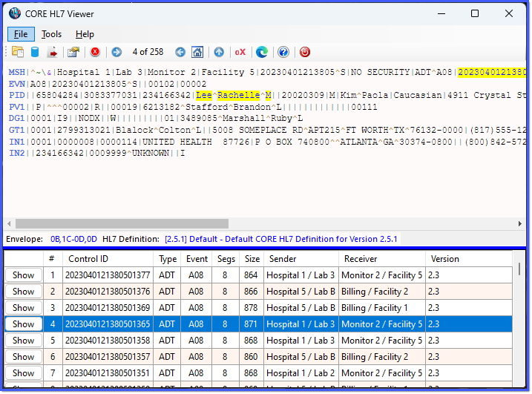Click the 4 of 258 message counter
Viewport: 532px width, 394px height.
pos(148,52)
